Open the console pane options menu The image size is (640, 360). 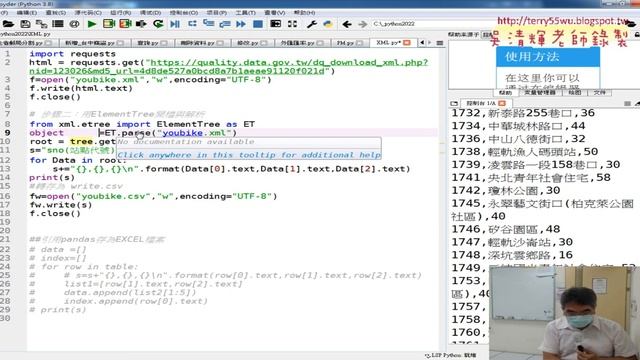pyautogui.click(x=627, y=104)
